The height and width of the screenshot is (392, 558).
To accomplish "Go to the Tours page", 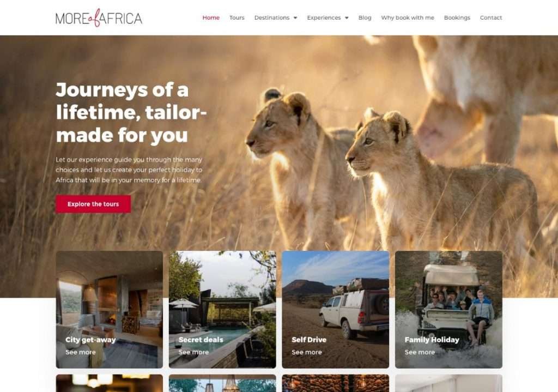I will 236,17.
